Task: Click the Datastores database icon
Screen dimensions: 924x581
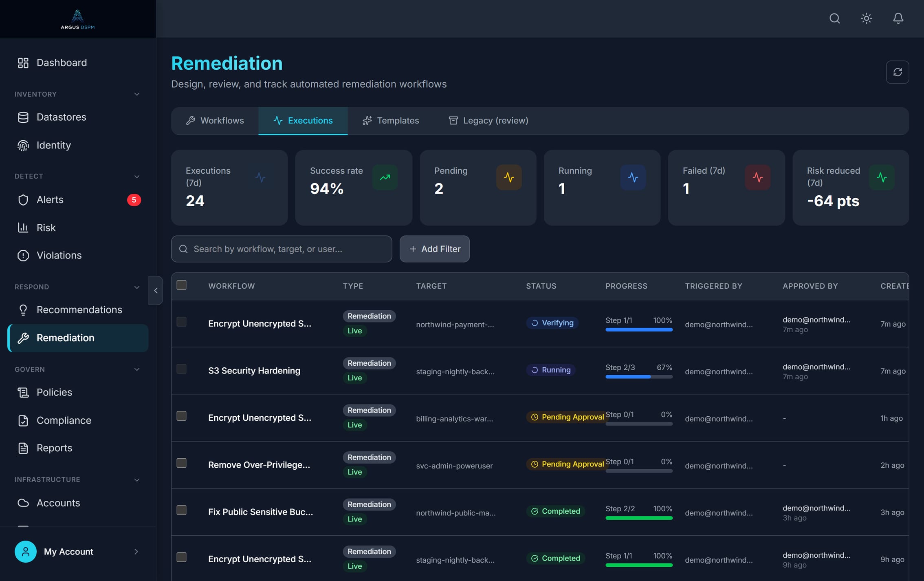Action: click(x=23, y=117)
